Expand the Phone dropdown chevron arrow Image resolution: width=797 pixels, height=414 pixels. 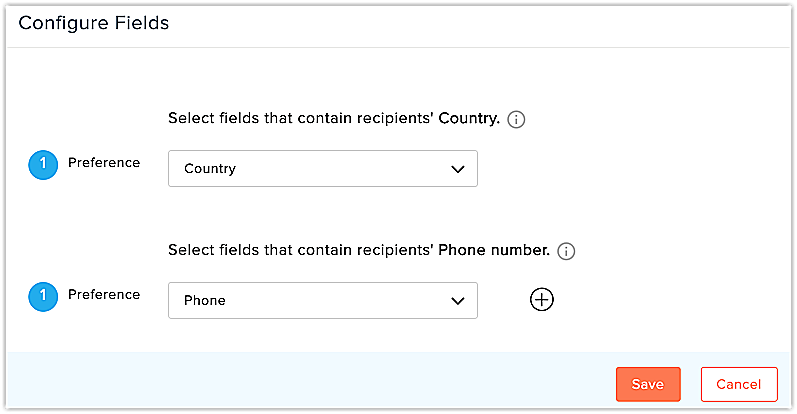(457, 301)
